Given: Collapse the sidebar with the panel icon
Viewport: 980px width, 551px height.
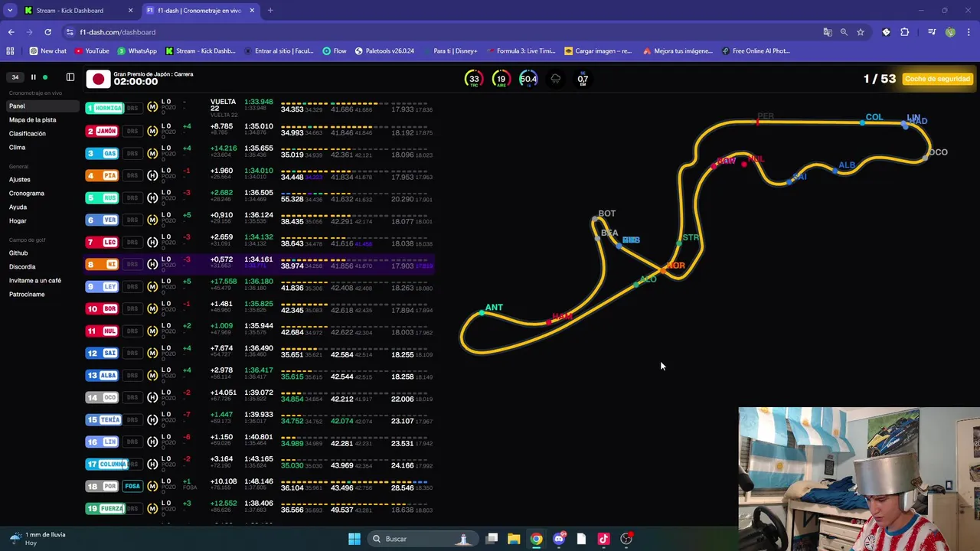Looking at the screenshot, I should [x=70, y=77].
